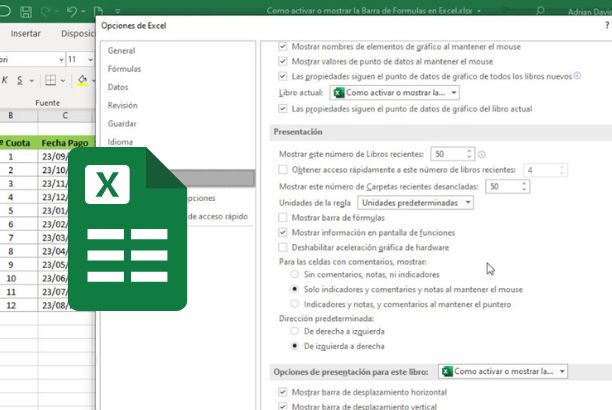Click the cell borders icon
This screenshot has width=612, height=410.
coord(51,80)
